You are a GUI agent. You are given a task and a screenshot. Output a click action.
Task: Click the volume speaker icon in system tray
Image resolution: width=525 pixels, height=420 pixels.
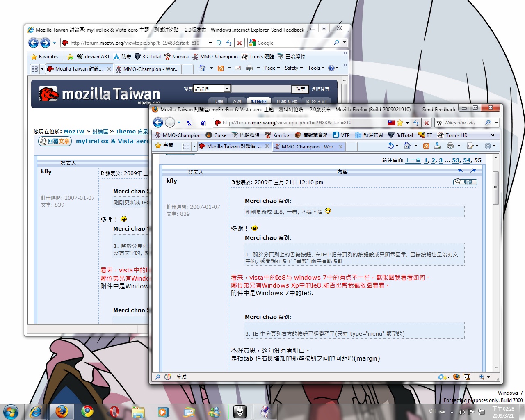tap(462, 412)
